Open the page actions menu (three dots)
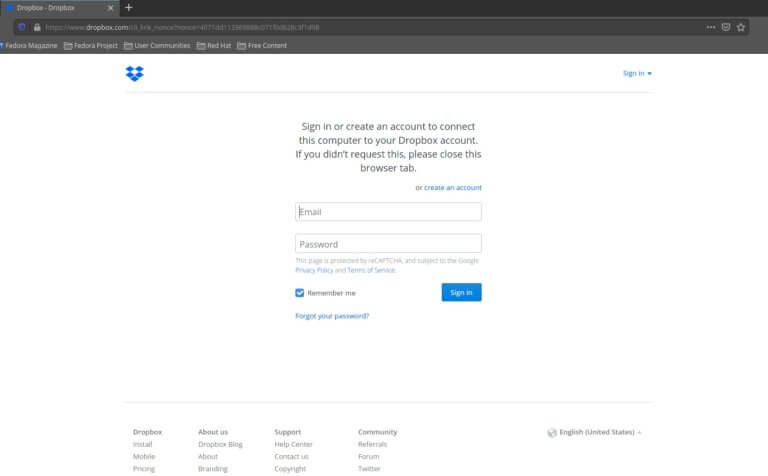This screenshot has width=768, height=476. pyautogui.click(x=711, y=27)
